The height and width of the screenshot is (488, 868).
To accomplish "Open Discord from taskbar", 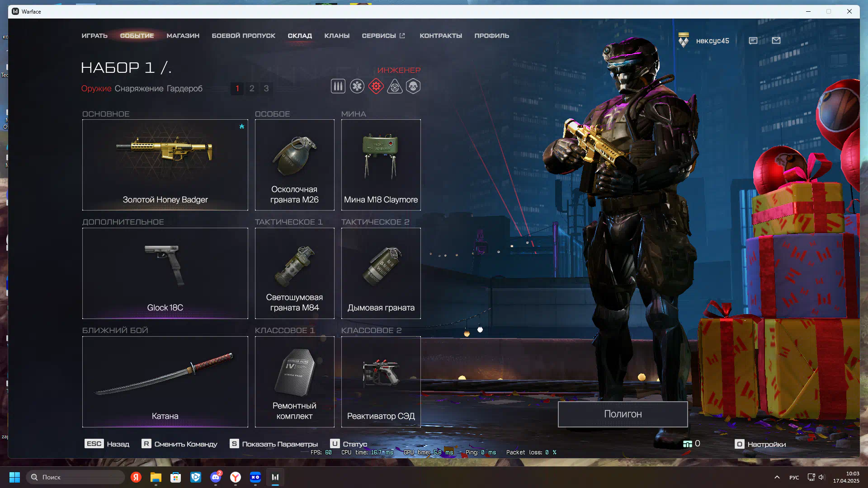I will pyautogui.click(x=216, y=477).
